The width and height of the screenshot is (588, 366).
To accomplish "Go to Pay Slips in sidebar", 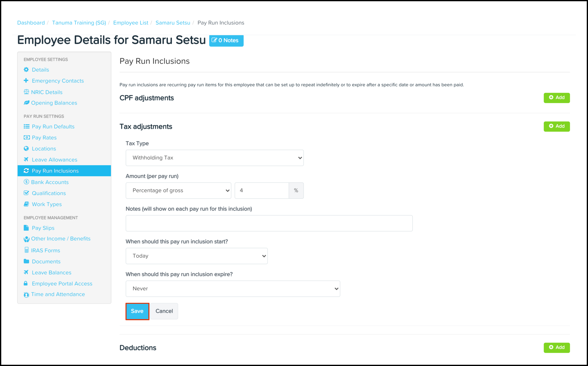I will pyautogui.click(x=43, y=228).
